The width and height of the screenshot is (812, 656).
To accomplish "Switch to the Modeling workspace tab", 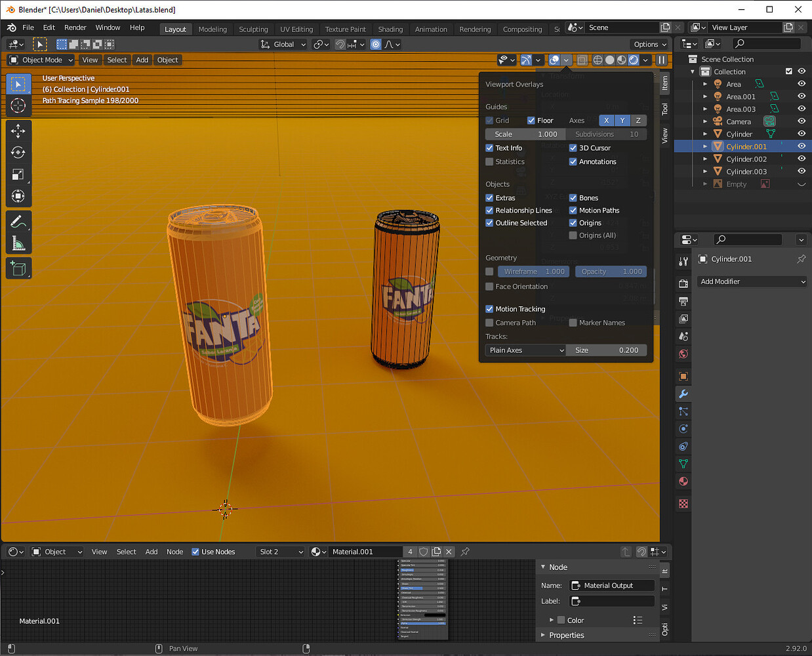I will point(213,30).
